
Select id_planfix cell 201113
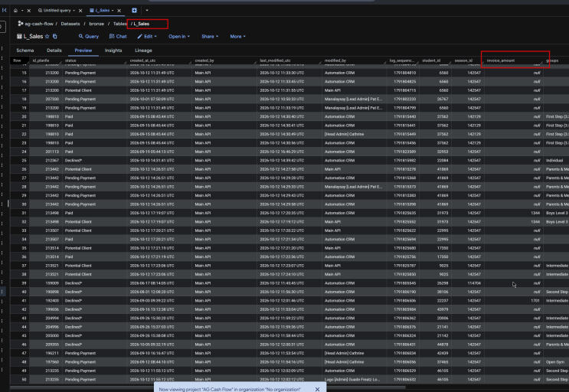click(46, 152)
